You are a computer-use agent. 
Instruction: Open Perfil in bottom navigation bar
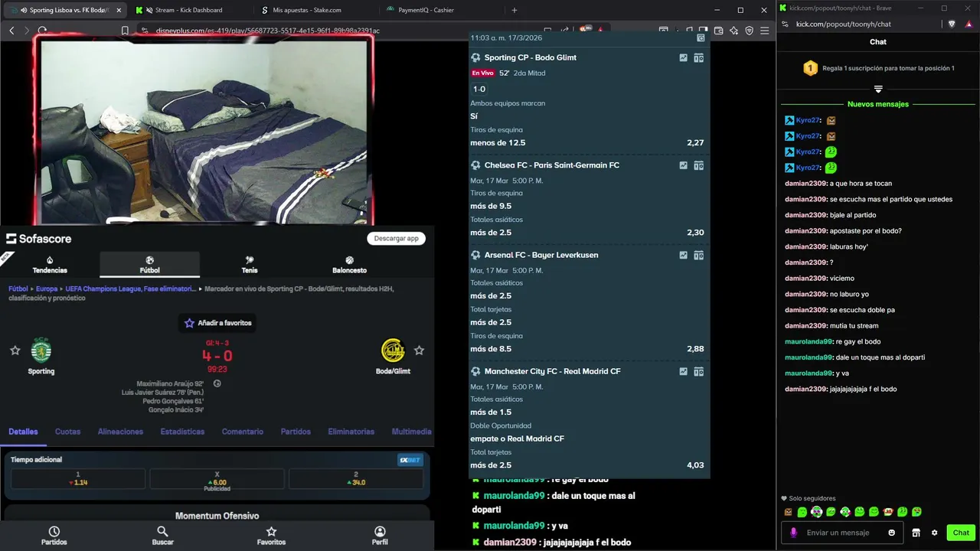pos(380,536)
